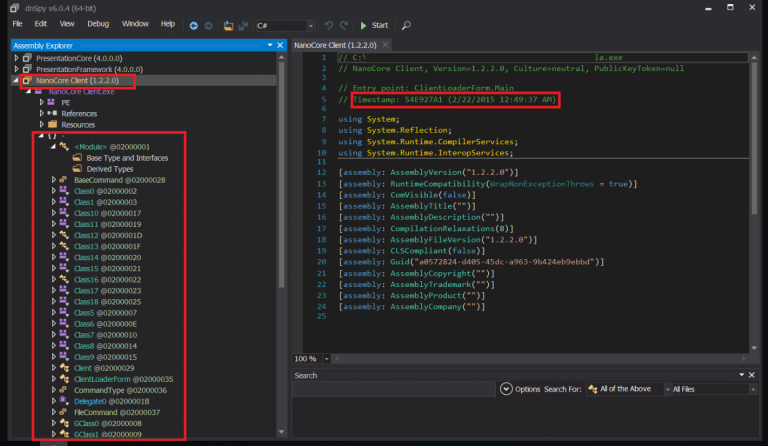Click the PresentationFramework assembly icon

[27, 69]
